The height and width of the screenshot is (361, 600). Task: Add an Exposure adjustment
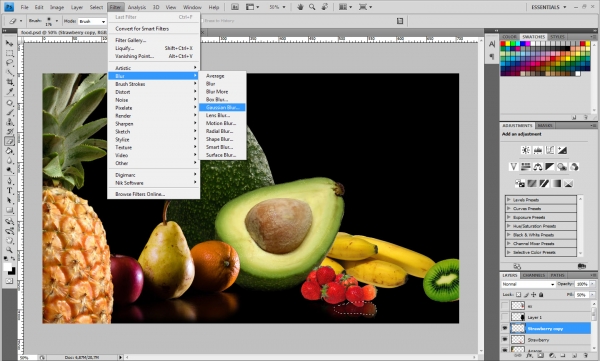click(x=562, y=150)
